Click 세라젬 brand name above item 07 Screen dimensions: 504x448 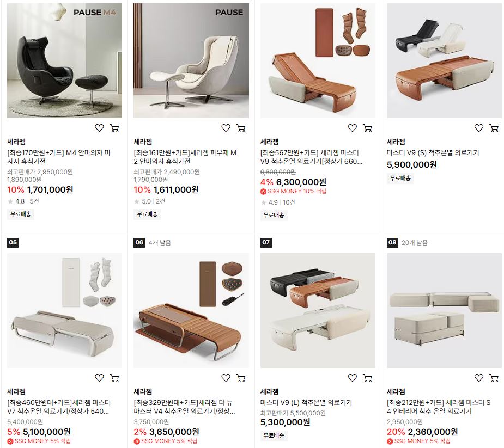[269, 391]
